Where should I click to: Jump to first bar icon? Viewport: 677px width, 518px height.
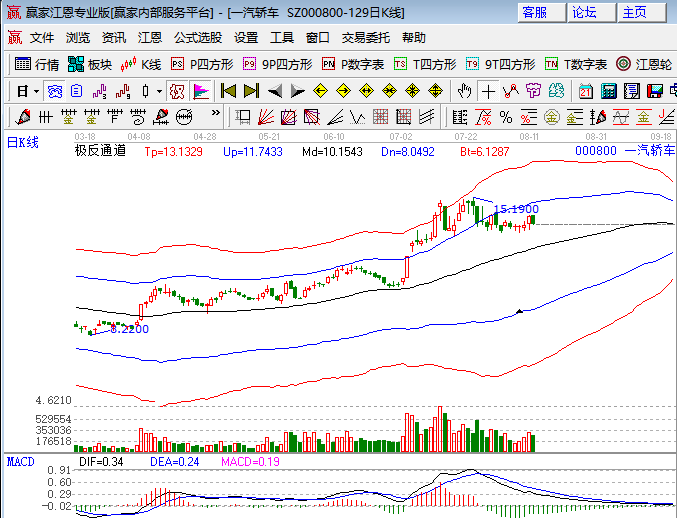pyautogui.click(x=228, y=92)
